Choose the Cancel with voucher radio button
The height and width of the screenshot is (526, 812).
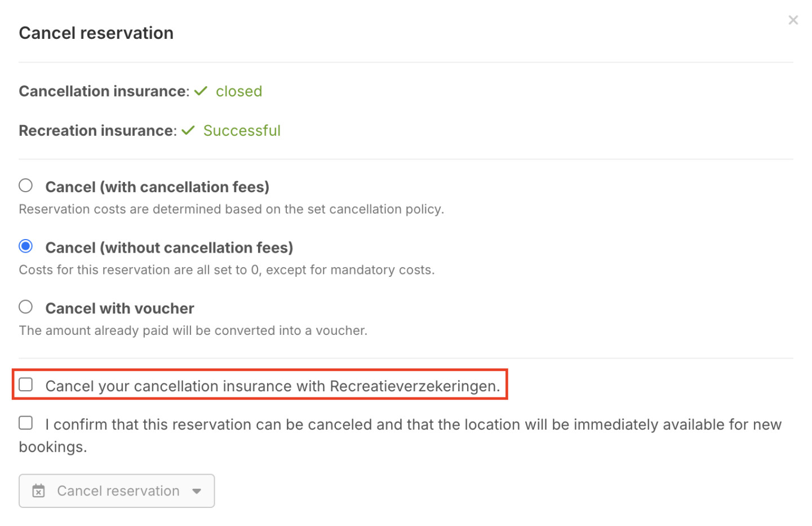(x=25, y=307)
